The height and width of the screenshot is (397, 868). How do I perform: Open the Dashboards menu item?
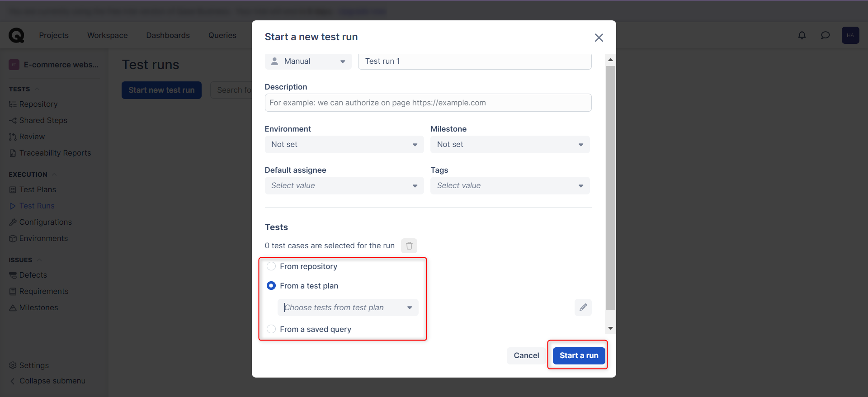pos(168,35)
